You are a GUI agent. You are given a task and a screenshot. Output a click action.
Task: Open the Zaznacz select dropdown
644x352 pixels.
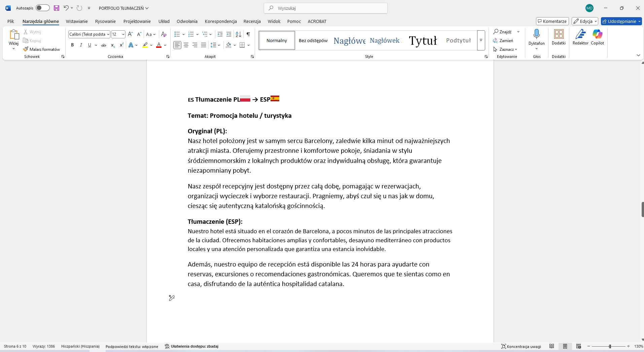tap(505, 49)
